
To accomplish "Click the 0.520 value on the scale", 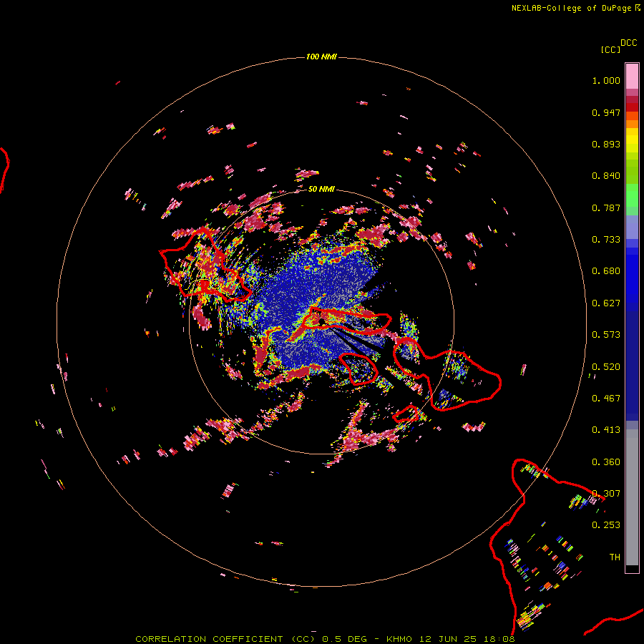I will pos(606,367).
